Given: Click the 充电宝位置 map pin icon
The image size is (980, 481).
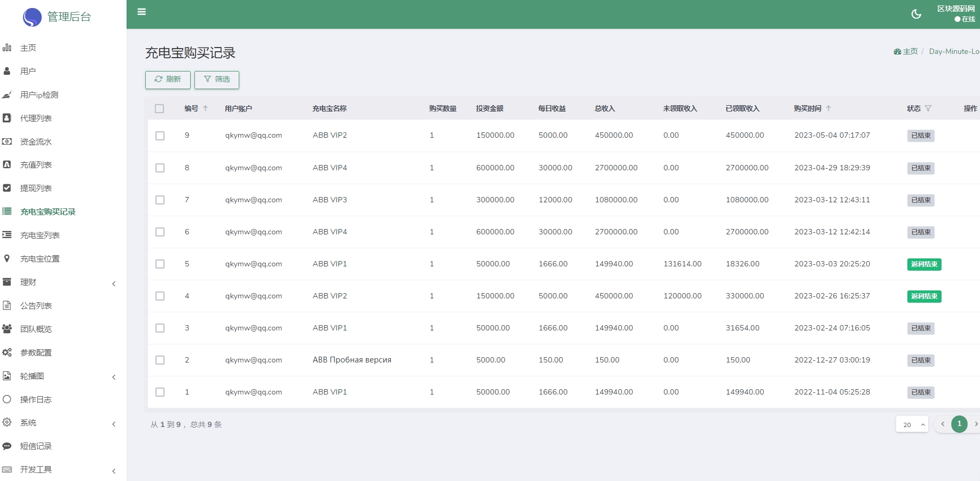Looking at the screenshot, I should 7,258.
